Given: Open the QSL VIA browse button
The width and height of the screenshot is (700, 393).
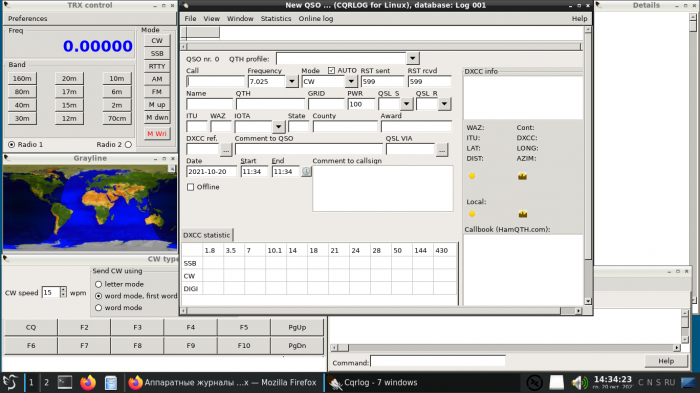Looking at the screenshot, I should pos(442,150).
